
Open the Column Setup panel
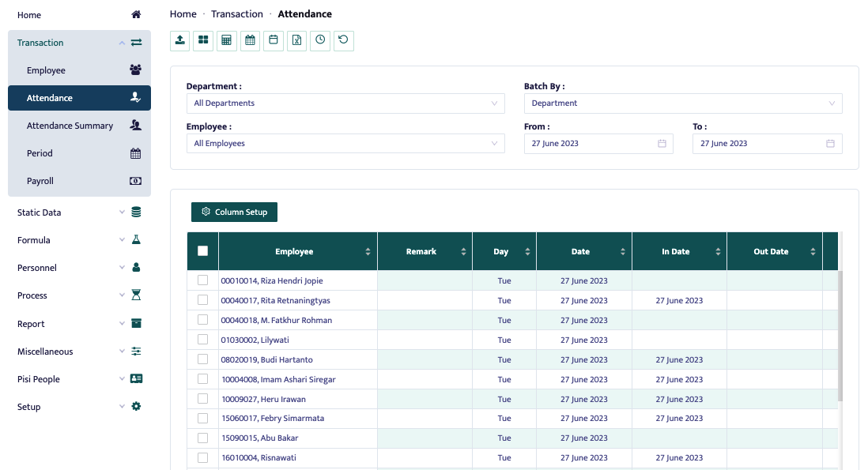click(x=234, y=212)
